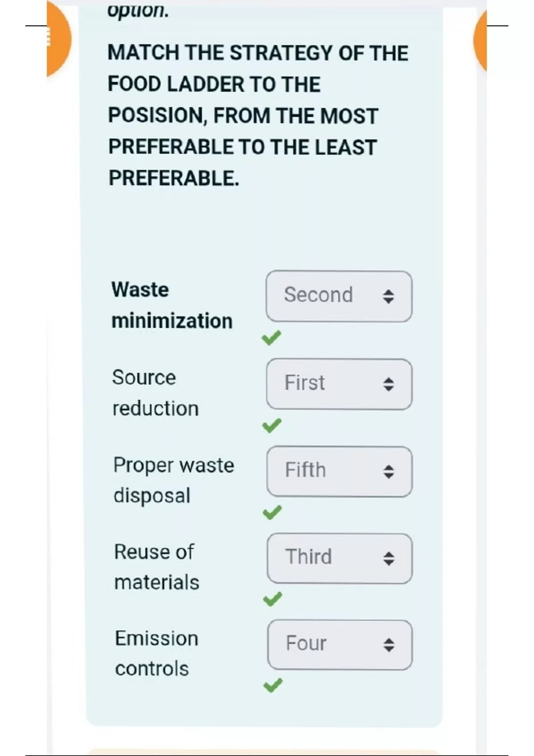Click green checkmark below Emission controls dropdown
Image resolution: width=534 pixels, height=756 pixels.
coord(273,685)
